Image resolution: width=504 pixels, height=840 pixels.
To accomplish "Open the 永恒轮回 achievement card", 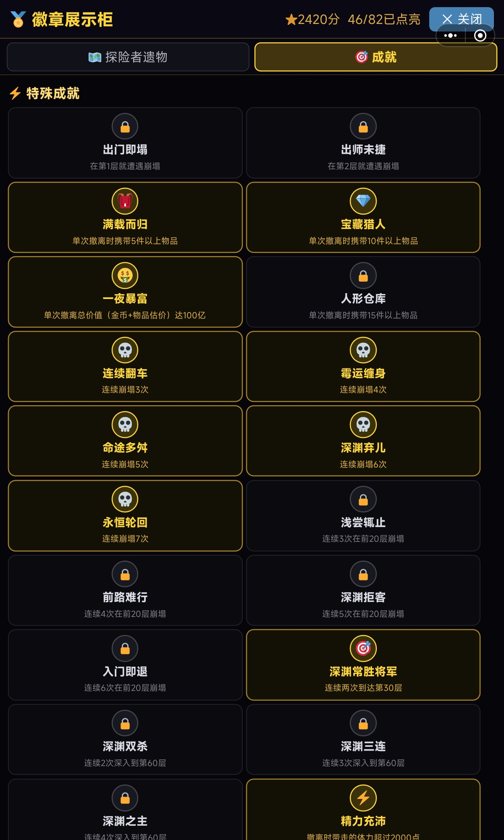I will [125, 516].
